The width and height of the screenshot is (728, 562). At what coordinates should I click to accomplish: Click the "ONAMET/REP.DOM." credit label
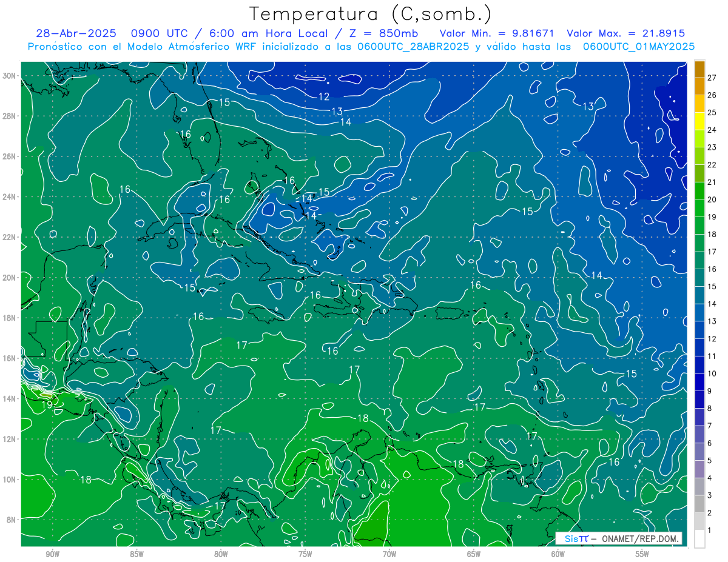(641, 539)
